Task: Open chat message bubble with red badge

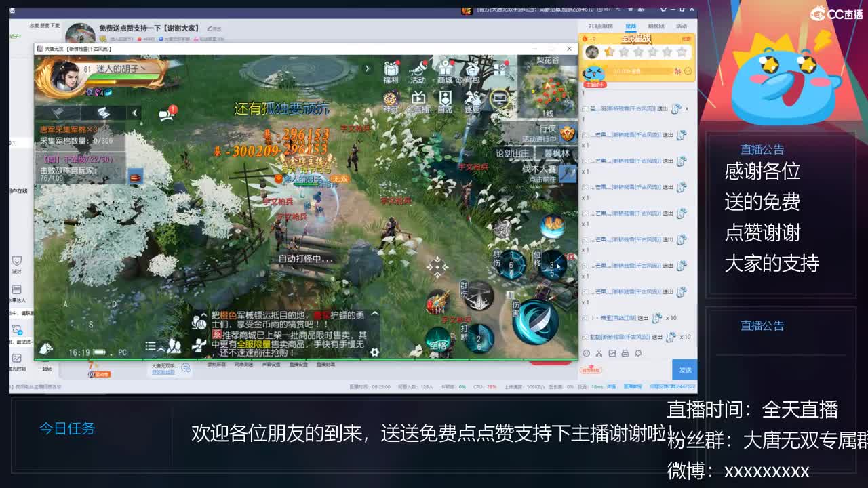Action: [167, 115]
